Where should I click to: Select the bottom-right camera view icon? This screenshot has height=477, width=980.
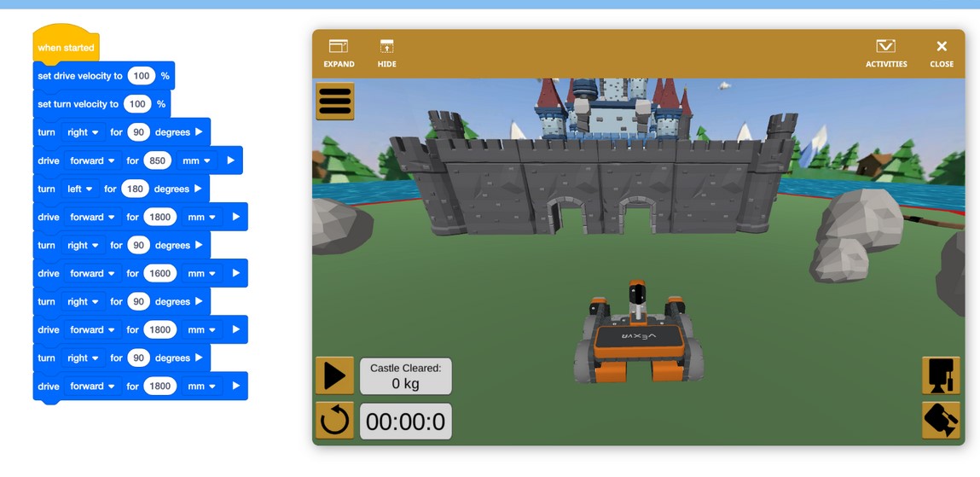[x=941, y=421]
